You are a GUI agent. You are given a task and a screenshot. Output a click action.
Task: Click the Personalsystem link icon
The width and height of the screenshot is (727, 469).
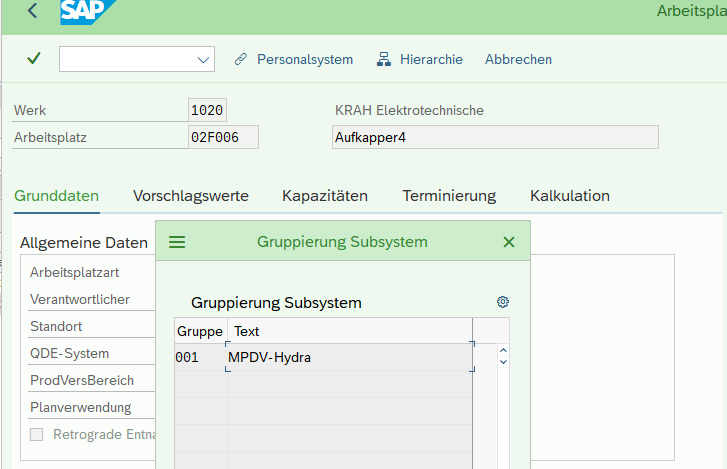tap(241, 59)
